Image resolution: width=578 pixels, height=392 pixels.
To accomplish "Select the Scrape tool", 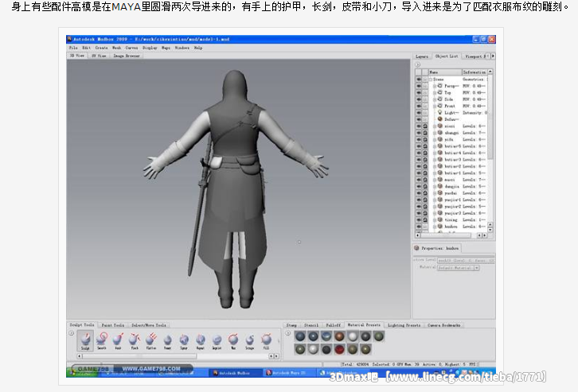I will [x=249, y=341].
